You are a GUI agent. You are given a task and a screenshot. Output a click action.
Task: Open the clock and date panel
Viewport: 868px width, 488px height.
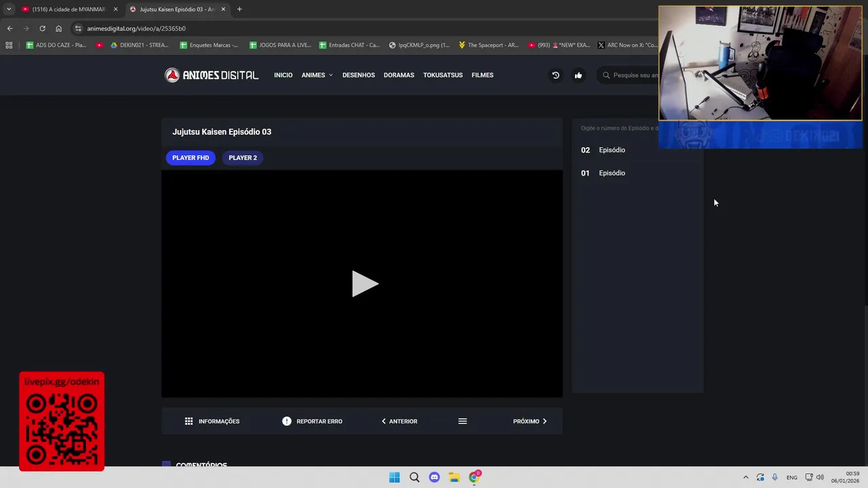[x=846, y=477]
